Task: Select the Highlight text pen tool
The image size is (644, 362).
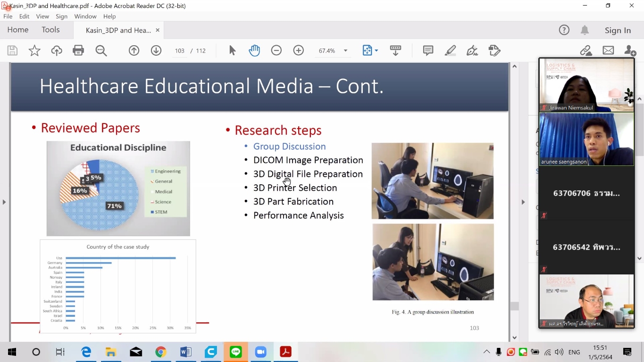Action: click(x=450, y=50)
